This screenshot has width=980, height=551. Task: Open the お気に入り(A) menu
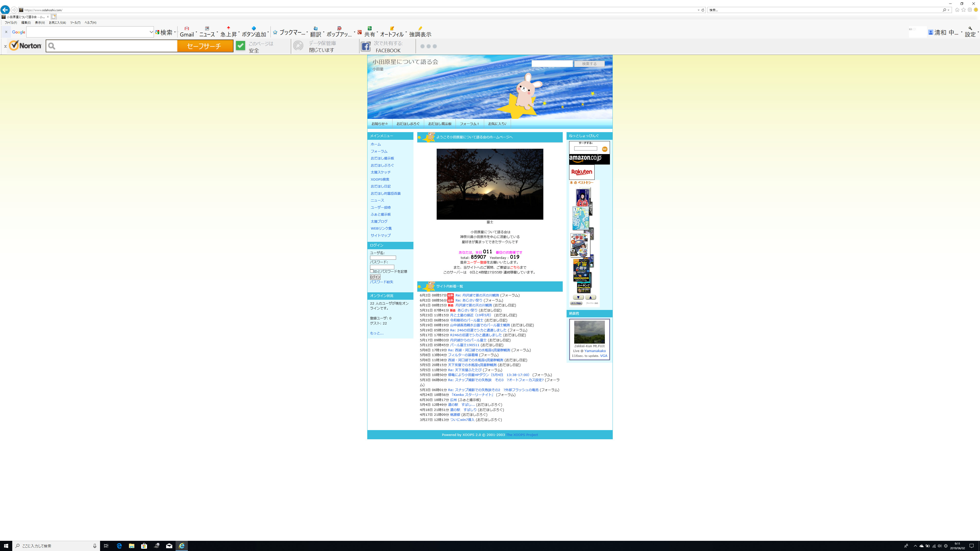57,23
